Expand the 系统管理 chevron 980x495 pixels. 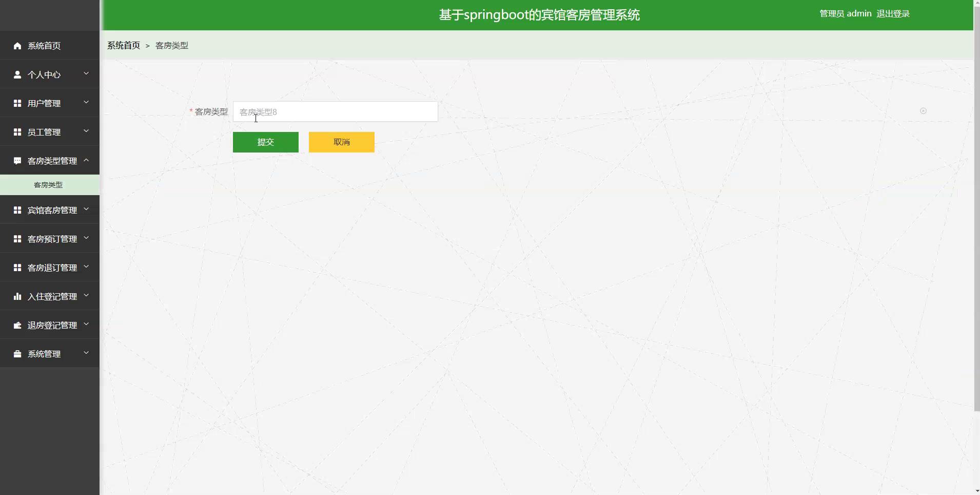pyautogui.click(x=86, y=353)
